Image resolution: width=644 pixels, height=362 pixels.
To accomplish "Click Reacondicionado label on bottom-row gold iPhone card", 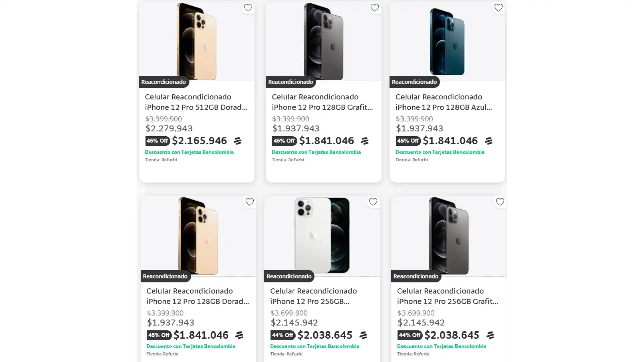I will point(165,276).
